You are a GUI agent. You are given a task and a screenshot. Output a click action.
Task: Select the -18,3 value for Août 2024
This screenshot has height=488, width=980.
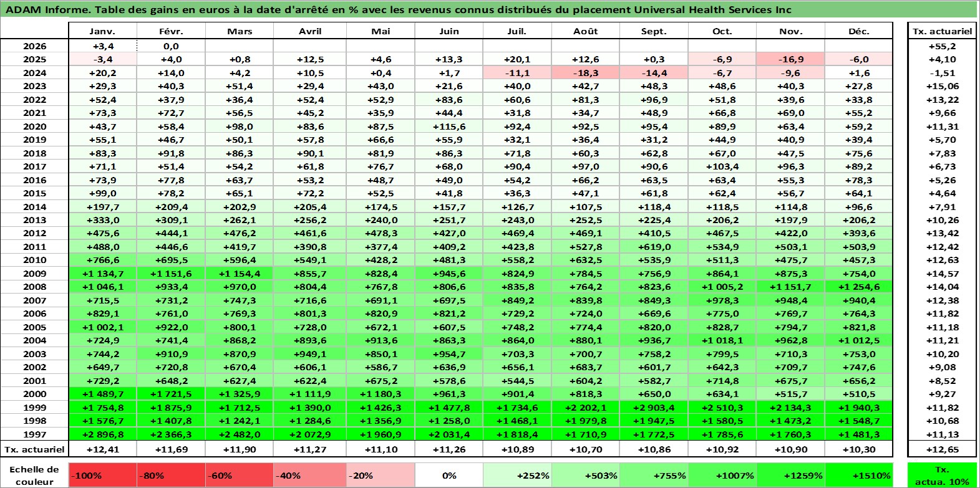coord(585,73)
